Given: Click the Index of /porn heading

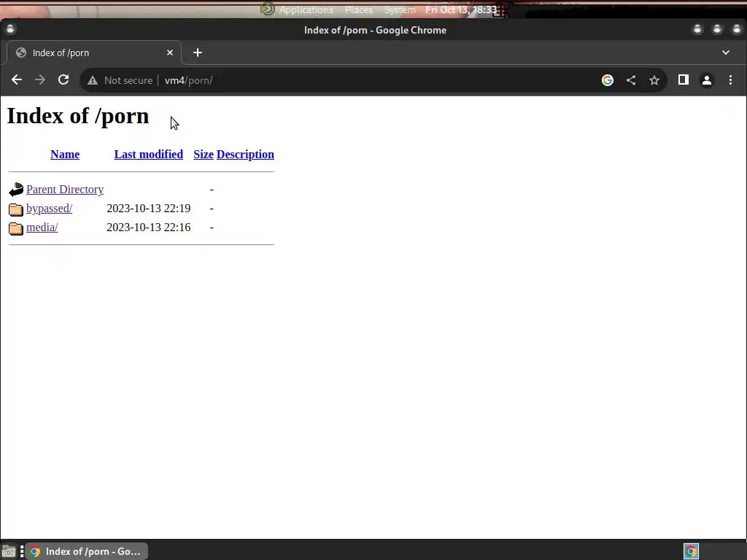Looking at the screenshot, I should 78,116.
